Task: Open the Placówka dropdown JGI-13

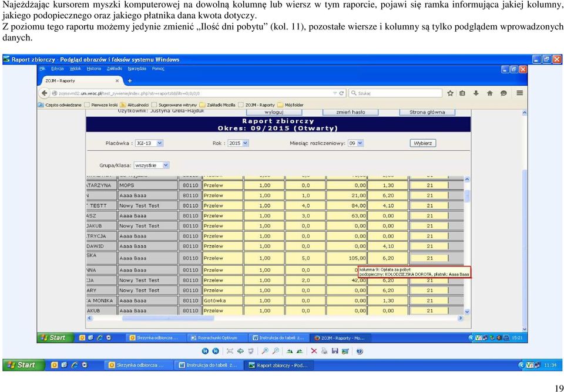Action: [149, 143]
